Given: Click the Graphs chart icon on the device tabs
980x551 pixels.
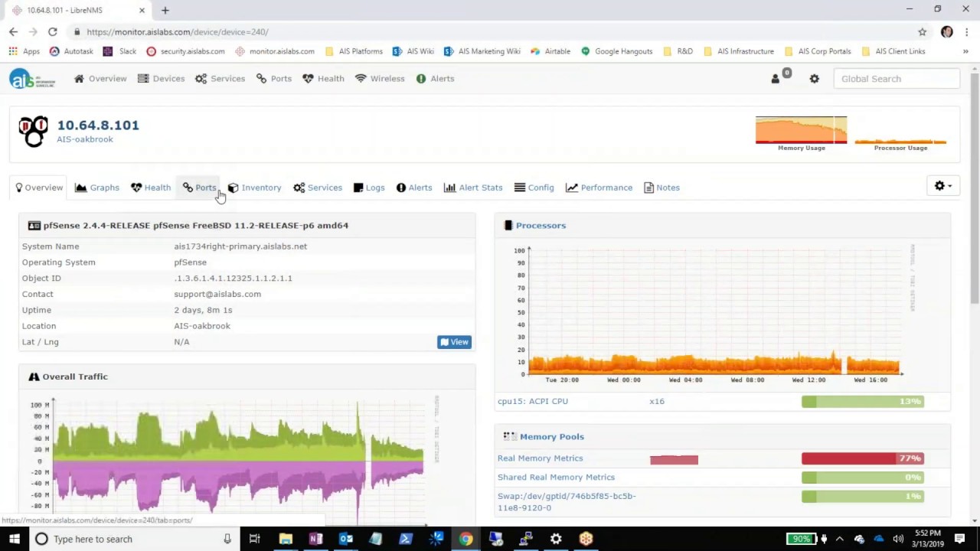Looking at the screenshot, I should pos(81,187).
